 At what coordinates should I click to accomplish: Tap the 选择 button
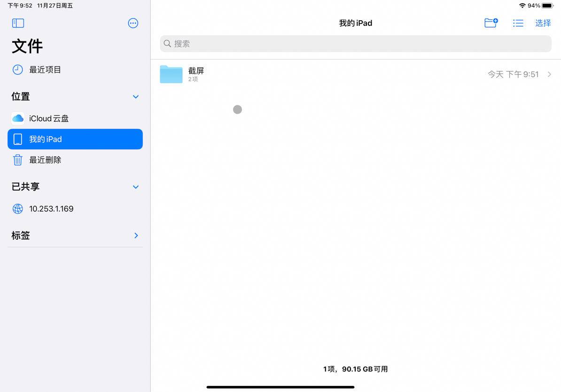coord(543,23)
